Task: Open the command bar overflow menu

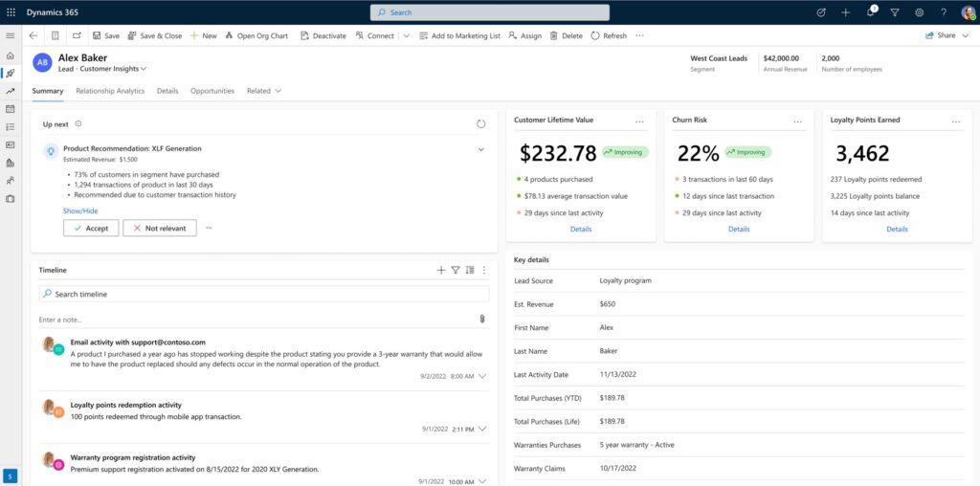Action: [x=639, y=35]
